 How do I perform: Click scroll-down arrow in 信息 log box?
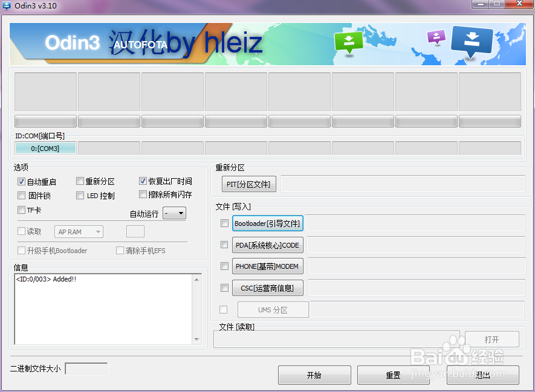click(x=197, y=339)
